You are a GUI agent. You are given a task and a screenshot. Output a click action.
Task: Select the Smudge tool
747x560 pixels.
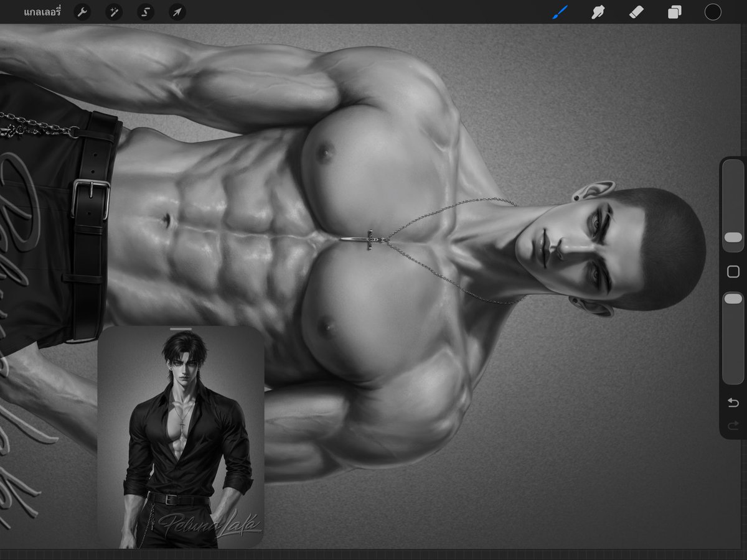click(598, 12)
